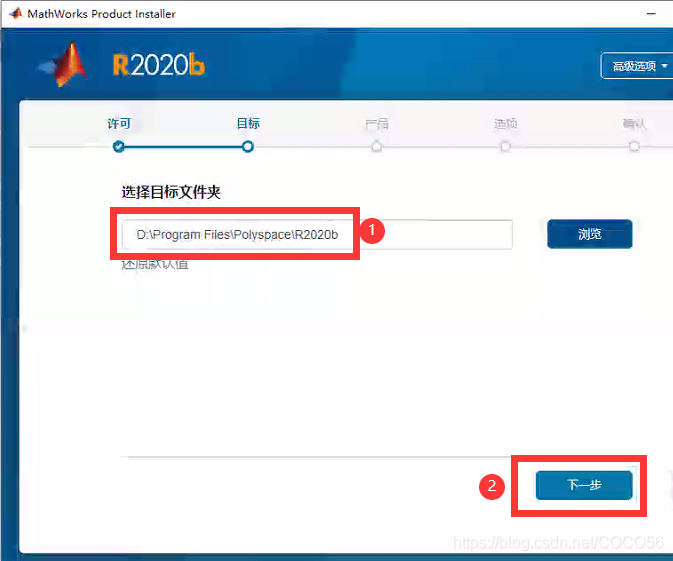The height and width of the screenshot is (561, 673).
Task: Click the MATLAB logo in the header
Action: pos(64,64)
